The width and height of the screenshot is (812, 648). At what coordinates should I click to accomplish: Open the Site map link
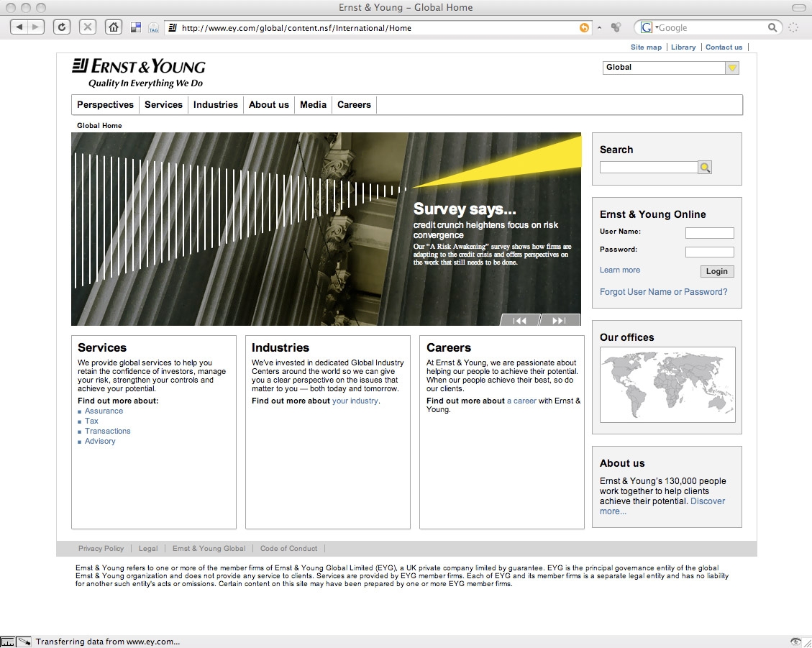pos(646,47)
